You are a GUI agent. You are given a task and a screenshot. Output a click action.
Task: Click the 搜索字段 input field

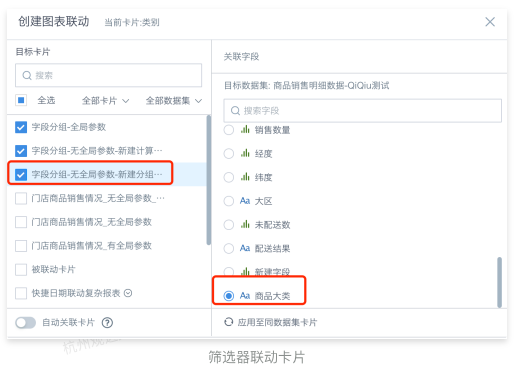(x=362, y=110)
